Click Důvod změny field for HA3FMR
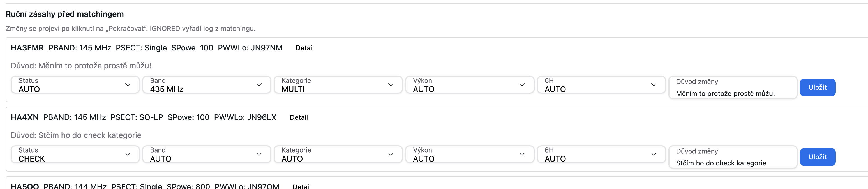Image resolution: width=868 pixels, height=189 pixels. click(732, 93)
